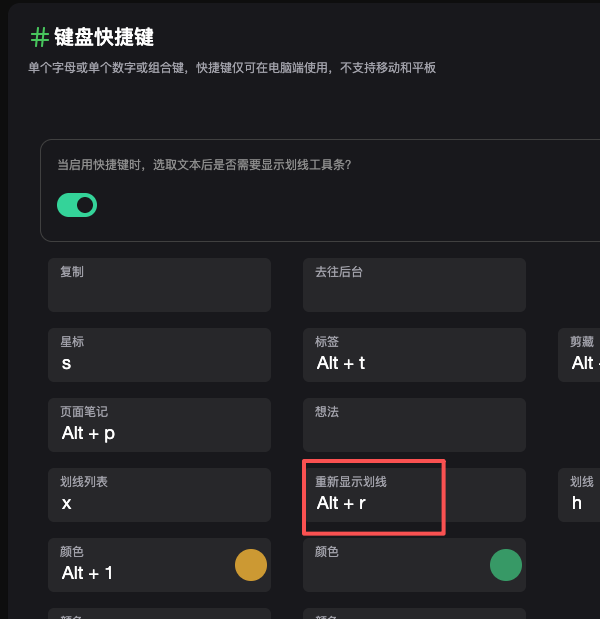Image resolution: width=600 pixels, height=619 pixels.
Task: Click the description text under the heading
Action: 232,68
